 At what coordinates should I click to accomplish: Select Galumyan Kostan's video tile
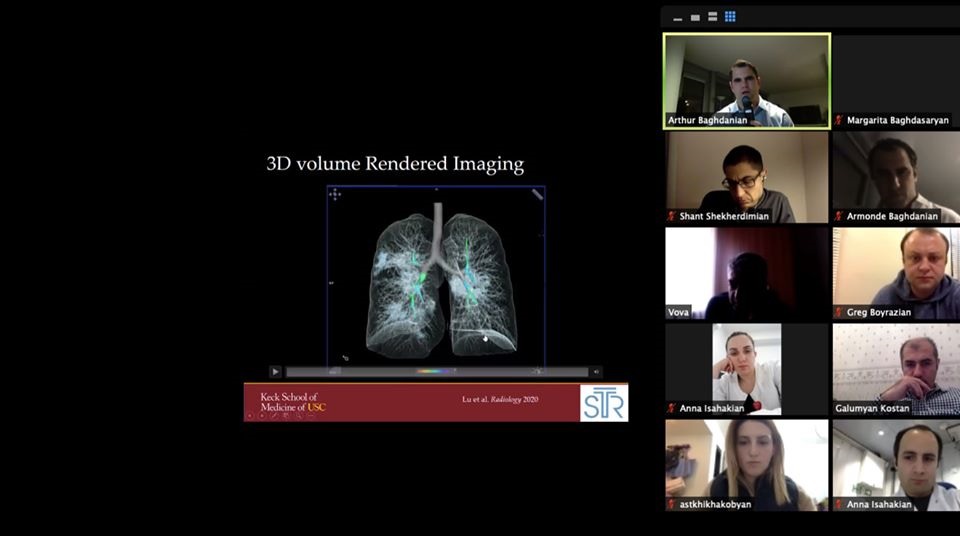point(896,366)
